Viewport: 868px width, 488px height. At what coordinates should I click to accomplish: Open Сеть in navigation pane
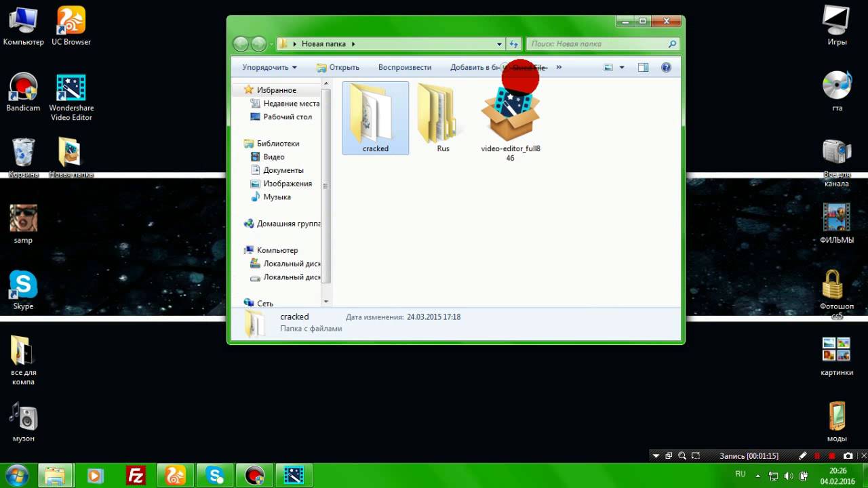265,304
